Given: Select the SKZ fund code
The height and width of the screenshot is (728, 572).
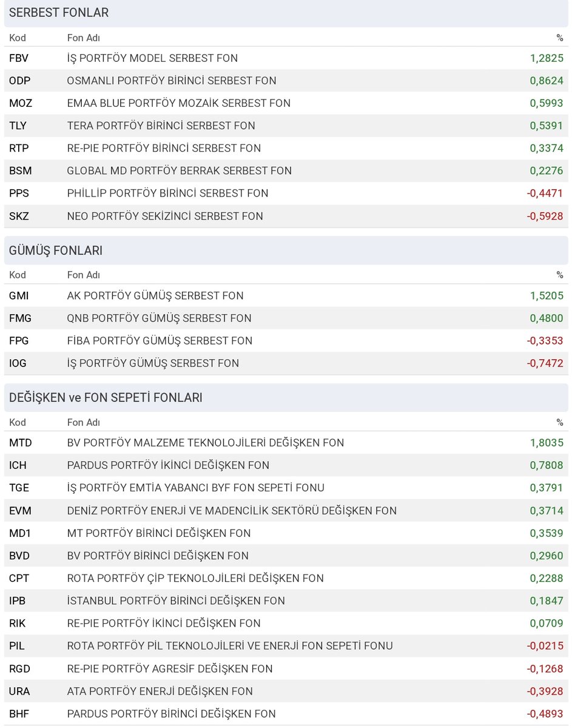Looking at the screenshot, I should [x=19, y=216].
